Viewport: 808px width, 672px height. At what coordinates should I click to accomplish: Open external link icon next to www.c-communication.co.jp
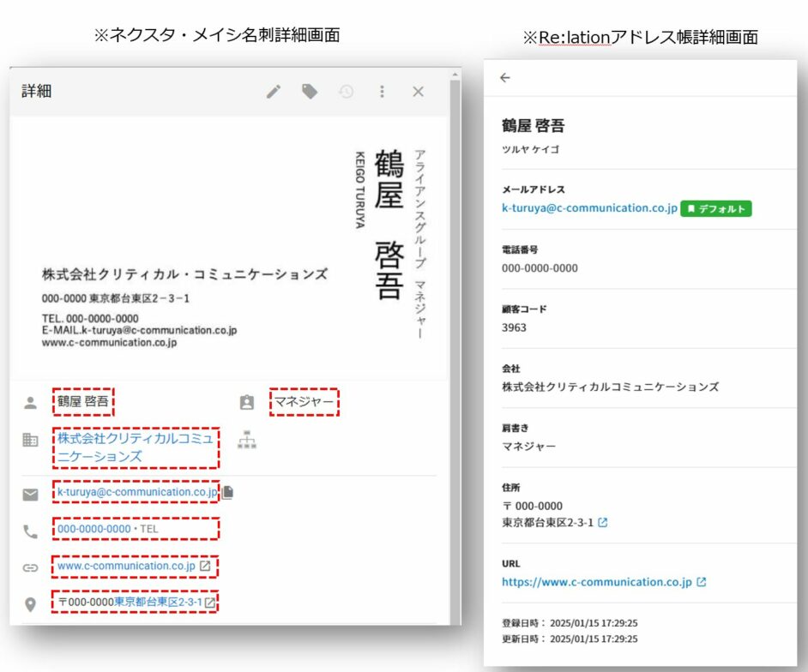coord(205,566)
